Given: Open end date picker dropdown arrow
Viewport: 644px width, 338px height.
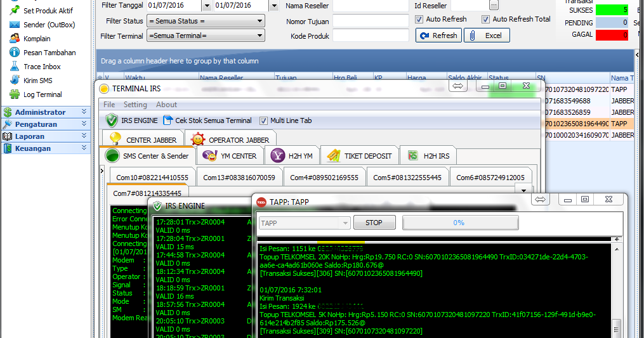Looking at the screenshot, I should [x=274, y=6].
